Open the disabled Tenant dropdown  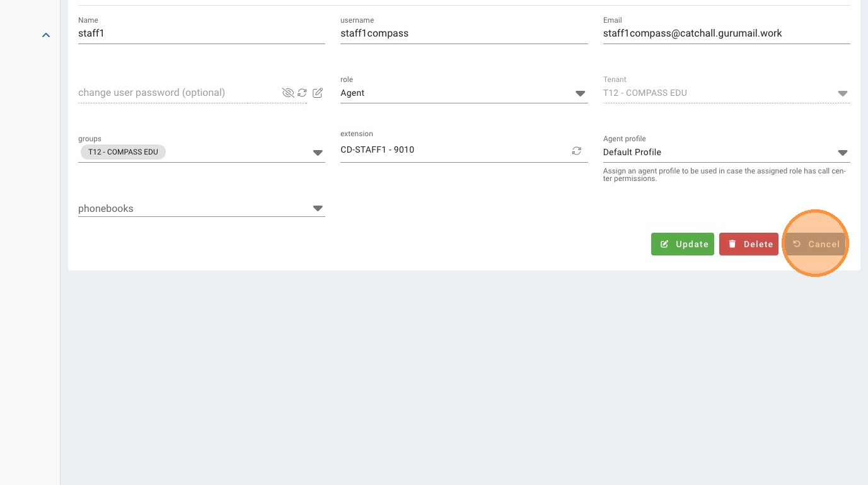tap(842, 93)
